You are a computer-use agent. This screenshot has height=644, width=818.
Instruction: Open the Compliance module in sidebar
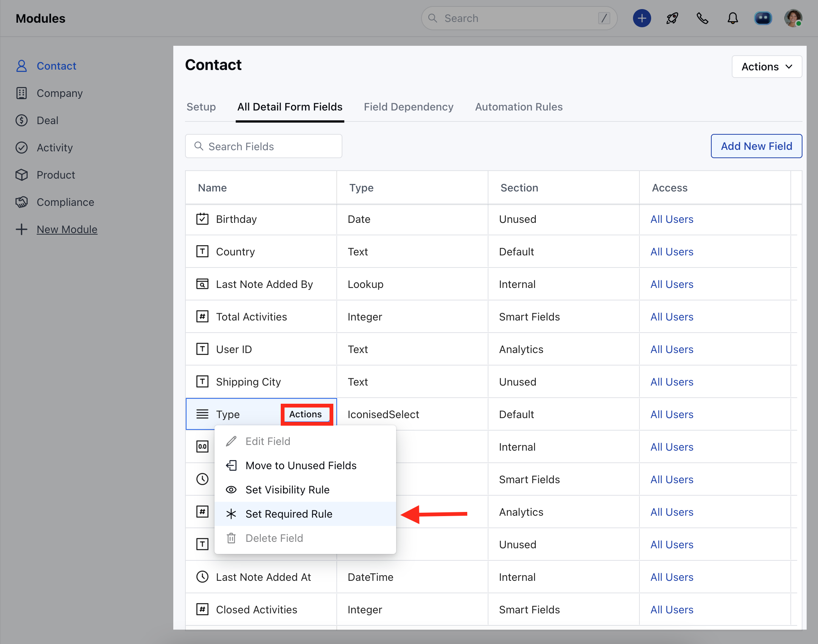click(65, 202)
